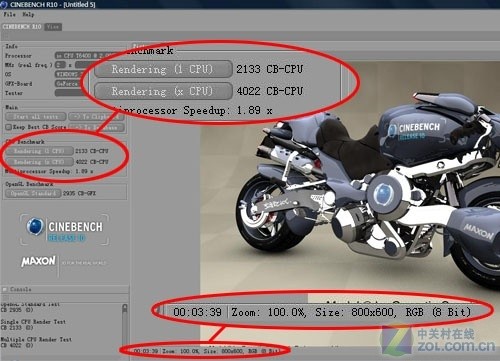
Task: Click the Start all tests button
Action: [36, 117]
